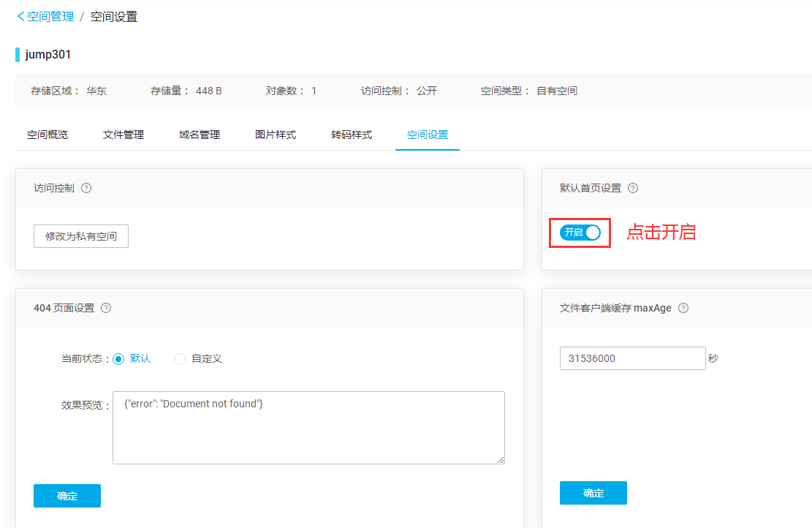812x528 pixels.
Task: Click the 修改为私有空间 button
Action: (81, 236)
